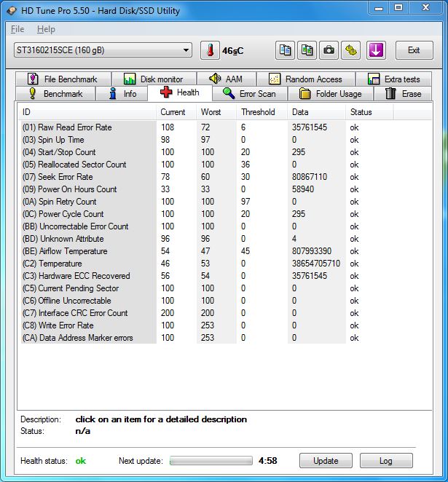Open the Help menu
448x482 pixels.
pos(46,29)
